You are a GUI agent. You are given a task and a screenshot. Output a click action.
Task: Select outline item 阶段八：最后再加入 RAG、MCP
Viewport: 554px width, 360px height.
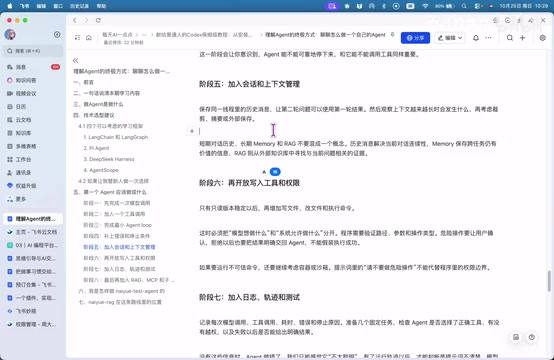129,280
